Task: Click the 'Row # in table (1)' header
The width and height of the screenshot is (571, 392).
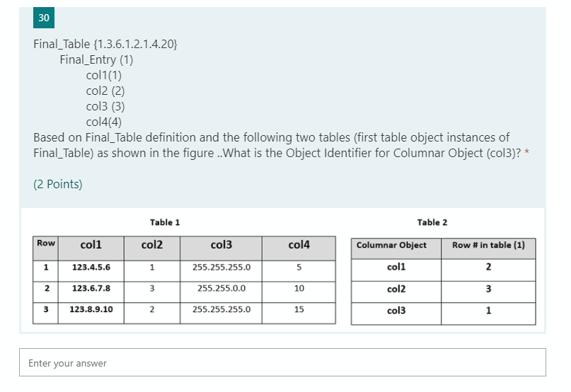Action: [x=488, y=249]
